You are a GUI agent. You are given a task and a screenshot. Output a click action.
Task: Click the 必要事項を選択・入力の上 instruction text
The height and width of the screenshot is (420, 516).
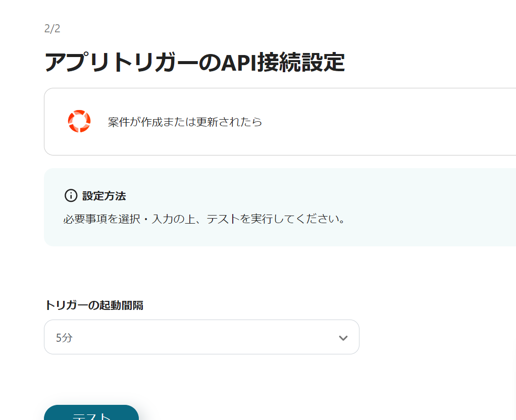click(x=204, y=219)
